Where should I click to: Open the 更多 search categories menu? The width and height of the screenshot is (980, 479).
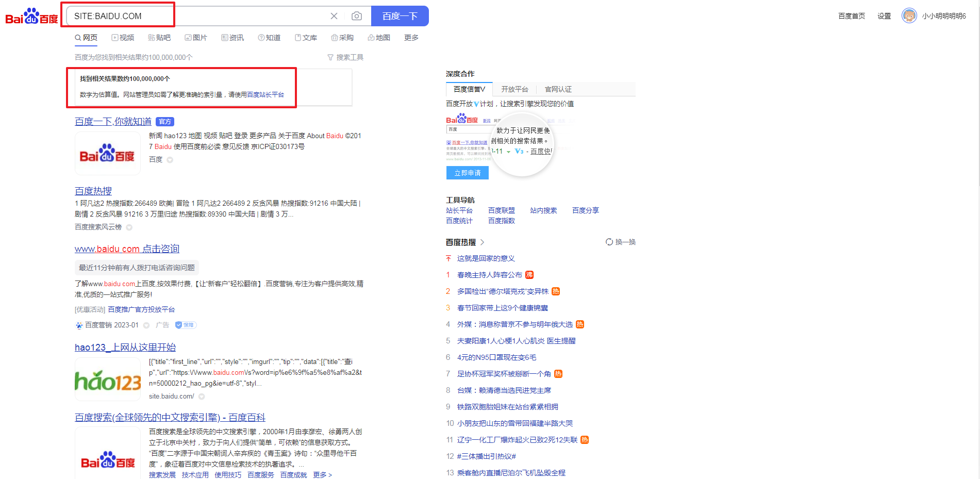(411, 38)
